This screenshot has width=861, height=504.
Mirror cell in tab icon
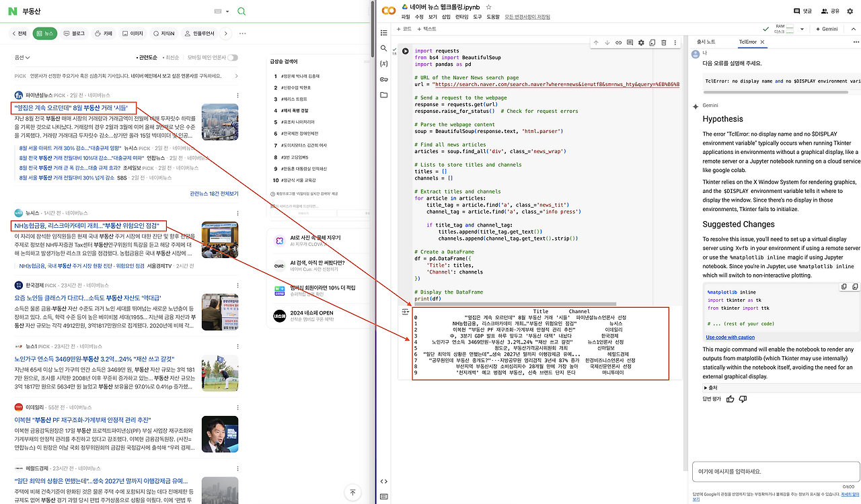(652, 43)
